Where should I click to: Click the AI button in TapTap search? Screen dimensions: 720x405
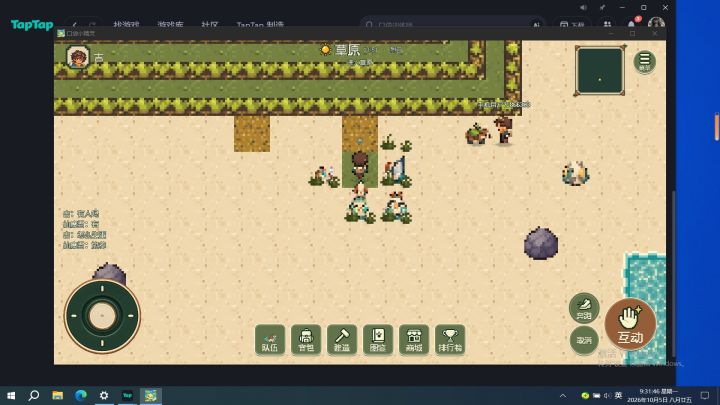(536, 25)
